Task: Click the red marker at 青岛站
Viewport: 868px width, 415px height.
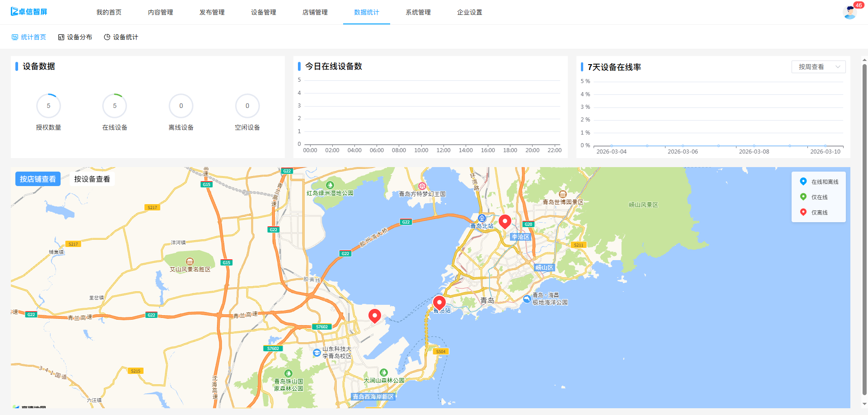Action: pos(439,303)
